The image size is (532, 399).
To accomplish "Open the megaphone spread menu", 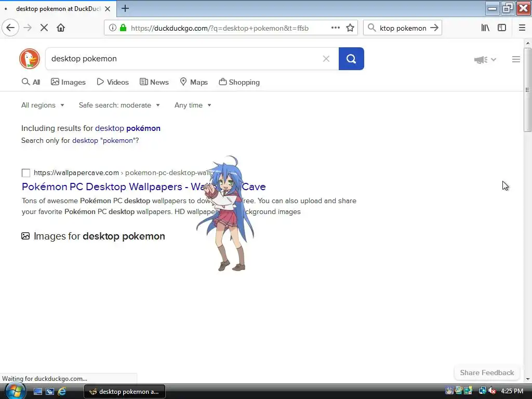I will pos(485,60).
